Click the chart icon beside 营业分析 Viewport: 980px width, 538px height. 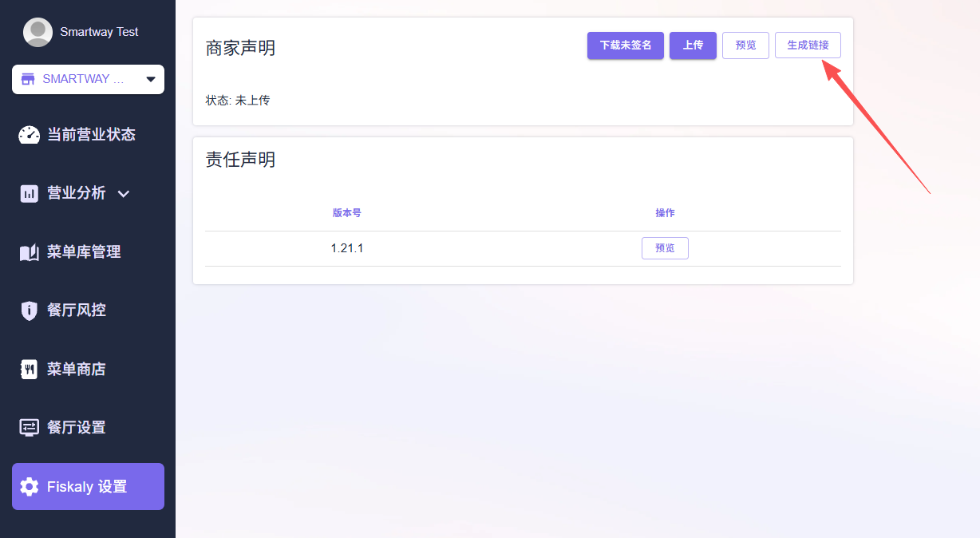(x=30, y=193)
